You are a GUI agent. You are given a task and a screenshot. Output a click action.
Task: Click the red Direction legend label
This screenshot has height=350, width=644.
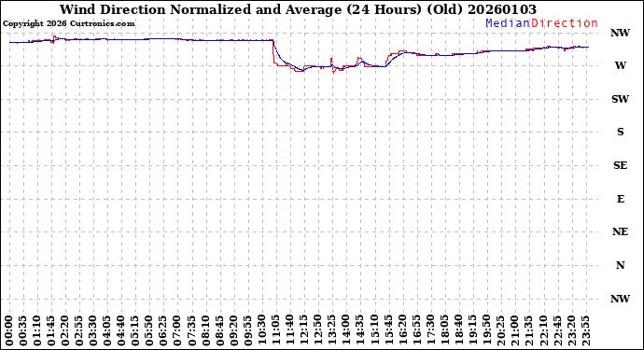pos(565,23)
